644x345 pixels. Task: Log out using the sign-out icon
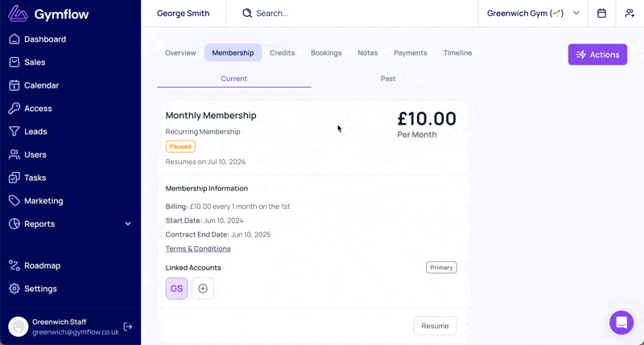pos(128,327)
